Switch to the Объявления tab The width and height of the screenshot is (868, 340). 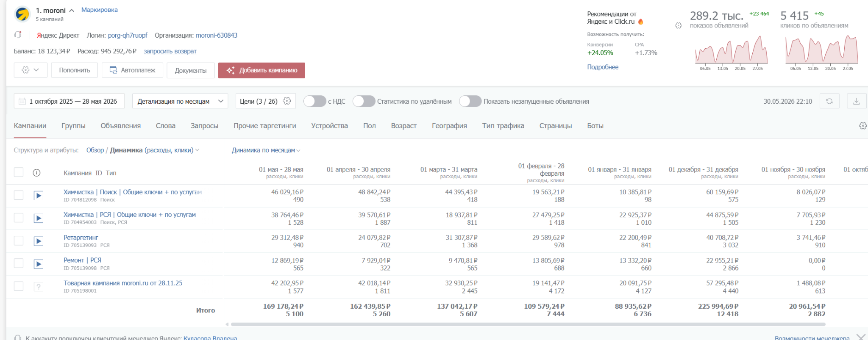121,126
